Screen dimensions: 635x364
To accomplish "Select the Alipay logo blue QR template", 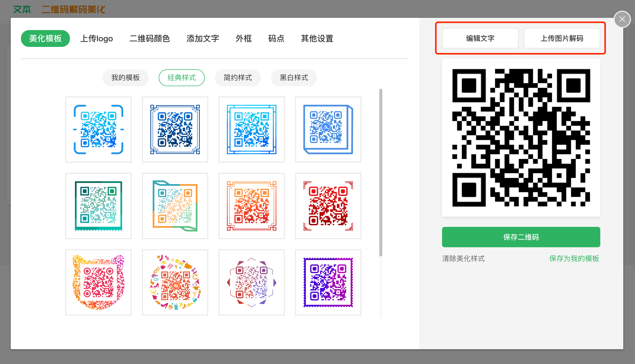I will pos(328,129).
